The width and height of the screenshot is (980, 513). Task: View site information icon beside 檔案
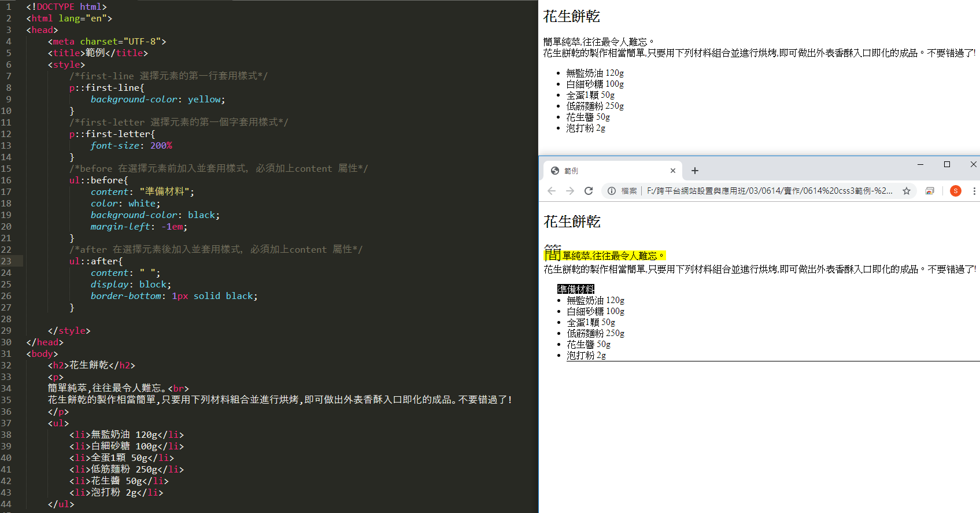click(611, 191)
